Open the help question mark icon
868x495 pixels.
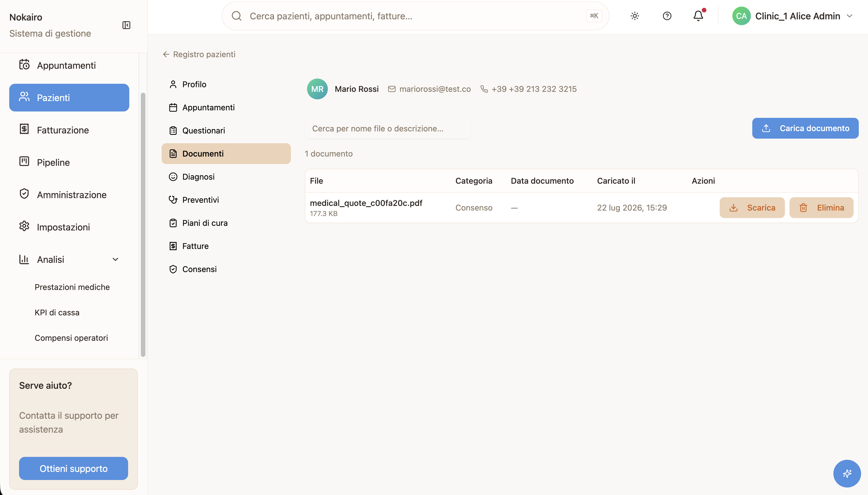tap(667, 16)
